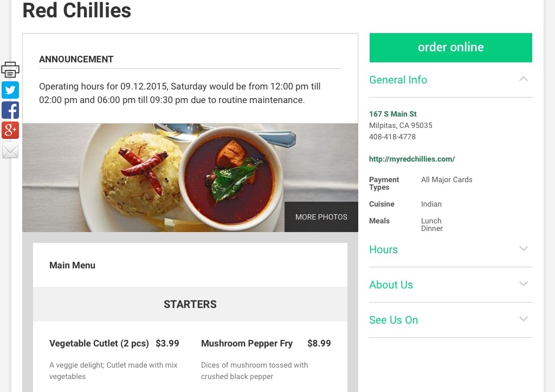
Task: Visit the myredchillies.com website link
Action: 411,159
